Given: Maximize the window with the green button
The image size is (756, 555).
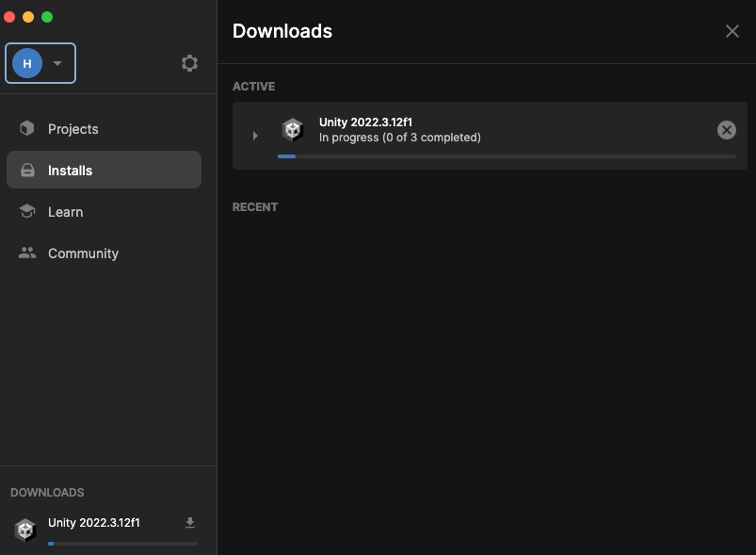Looking at the screenshot, I should click(47, 17).
